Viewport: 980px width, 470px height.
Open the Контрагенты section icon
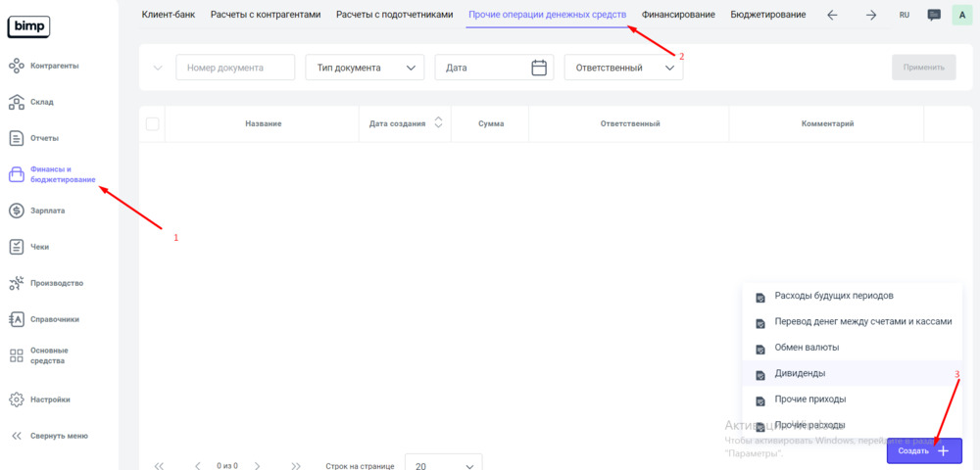coord(16,66)
